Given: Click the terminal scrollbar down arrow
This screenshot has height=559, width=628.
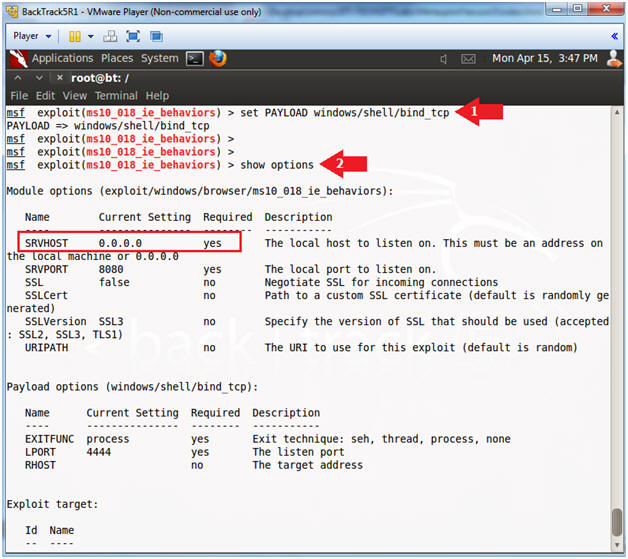Looking at the screenshot, I should [617, 545].
